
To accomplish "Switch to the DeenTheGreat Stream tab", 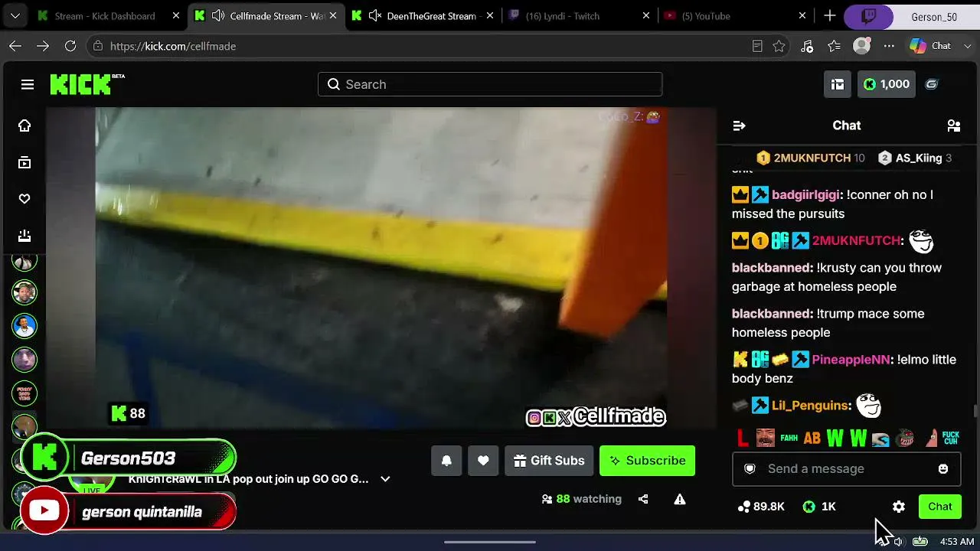I will point(421,16).
